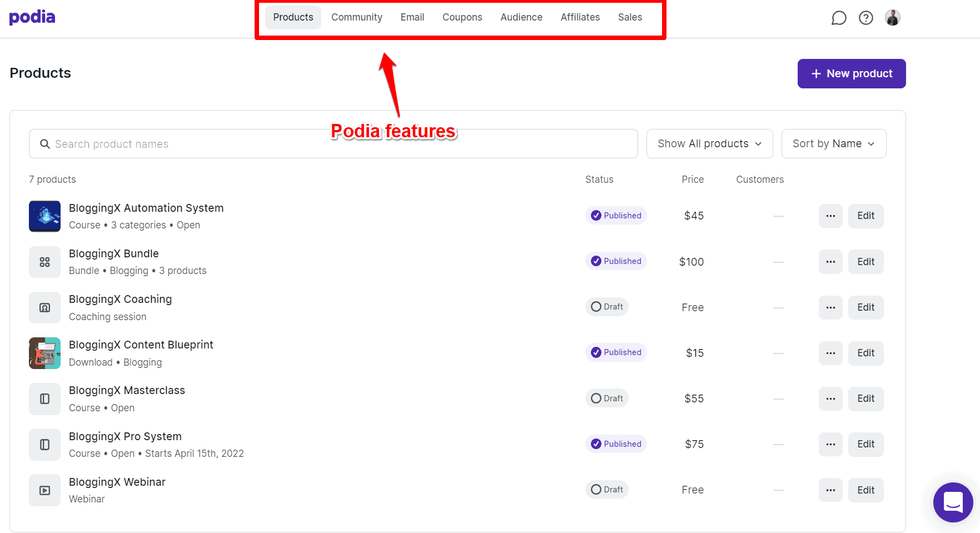Screen dimensions: 980x533
Task: Click the Published badge for Content Blueprint
Action: point(616,352)
